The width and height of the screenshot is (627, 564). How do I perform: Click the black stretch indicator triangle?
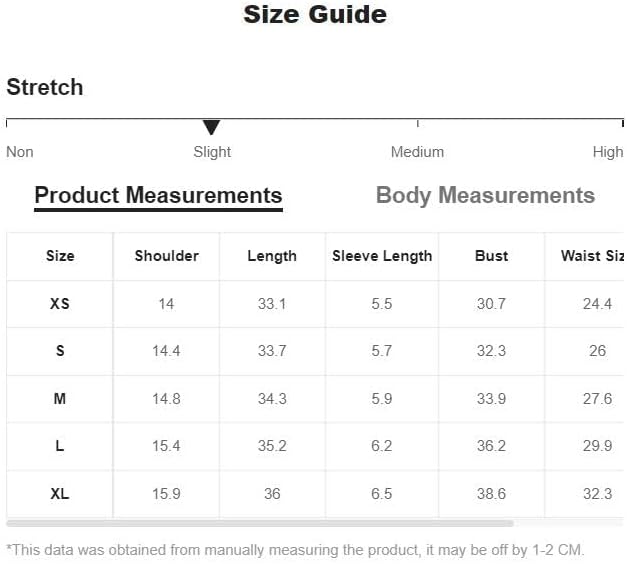(x=211, y=127)
